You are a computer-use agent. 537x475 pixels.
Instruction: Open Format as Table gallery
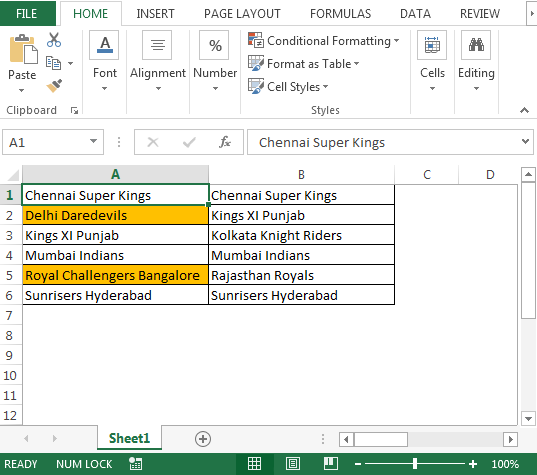(303, 64)
